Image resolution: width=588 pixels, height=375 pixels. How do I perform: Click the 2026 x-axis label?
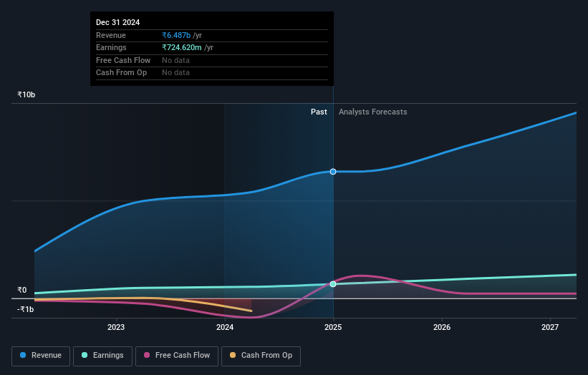pyautogui.click(x=442, y=327)
